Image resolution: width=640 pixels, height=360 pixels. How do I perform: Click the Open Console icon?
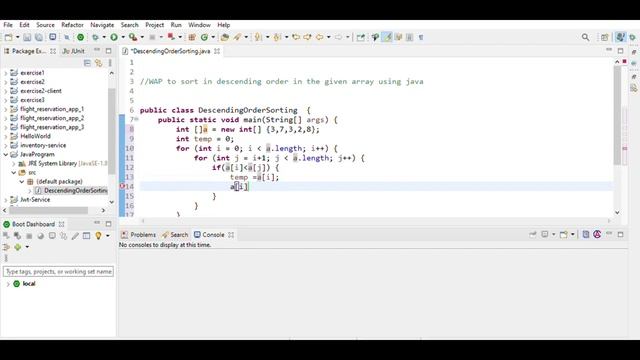(564, 235)
